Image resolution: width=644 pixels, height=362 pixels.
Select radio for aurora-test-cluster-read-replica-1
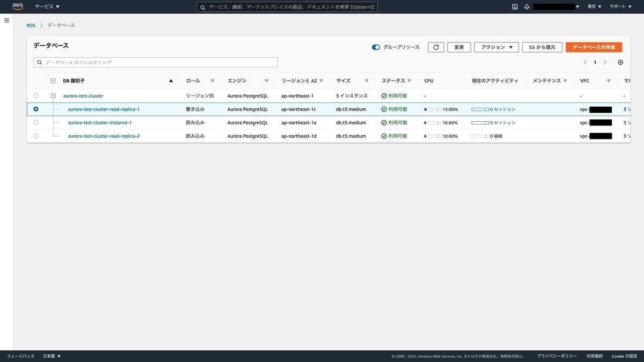point(36,109)
